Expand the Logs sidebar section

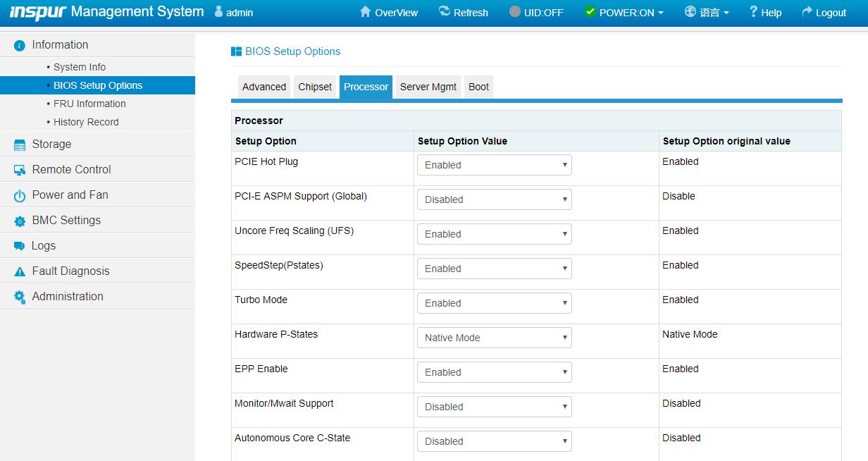point(97,245)
